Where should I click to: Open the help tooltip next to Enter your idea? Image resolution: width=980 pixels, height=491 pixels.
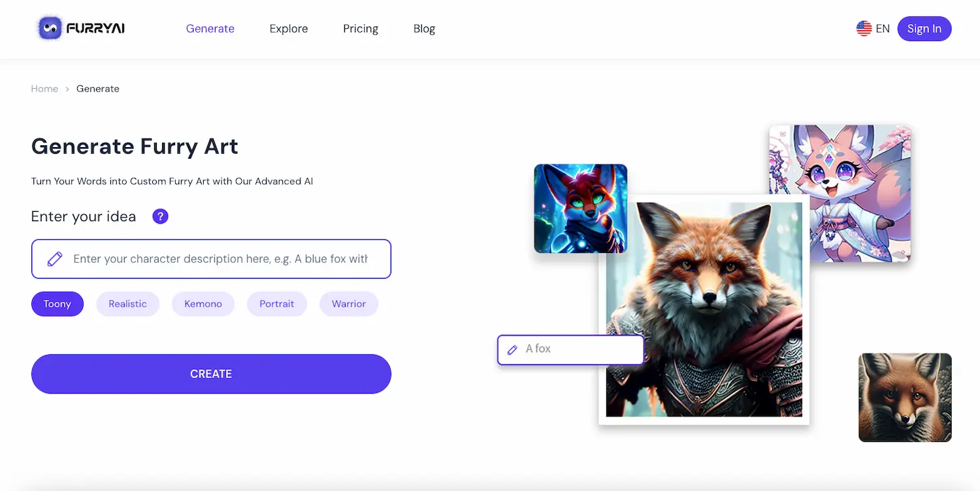click(160, 216)
